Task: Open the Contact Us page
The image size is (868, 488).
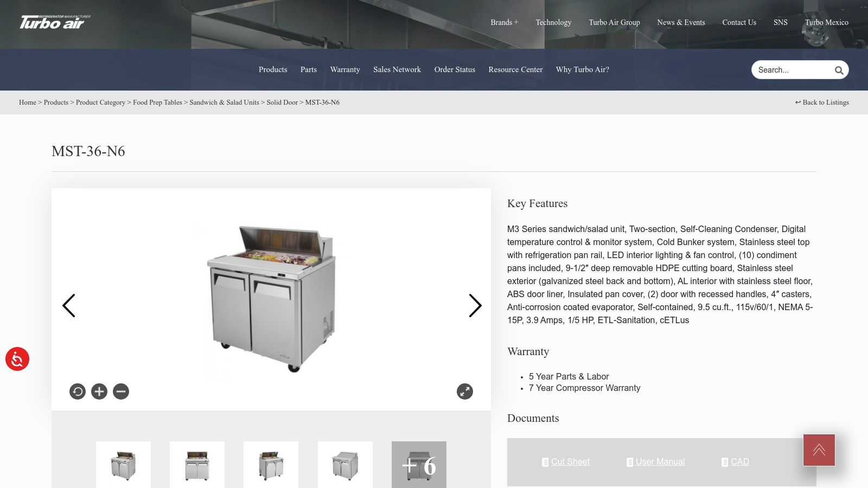Action: [739, 22]
